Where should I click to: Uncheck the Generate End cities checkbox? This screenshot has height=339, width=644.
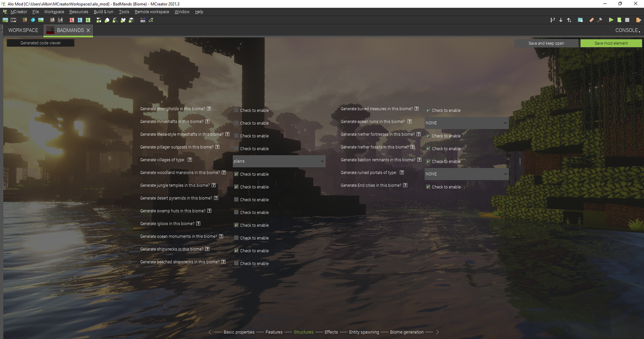pos(428,186)
